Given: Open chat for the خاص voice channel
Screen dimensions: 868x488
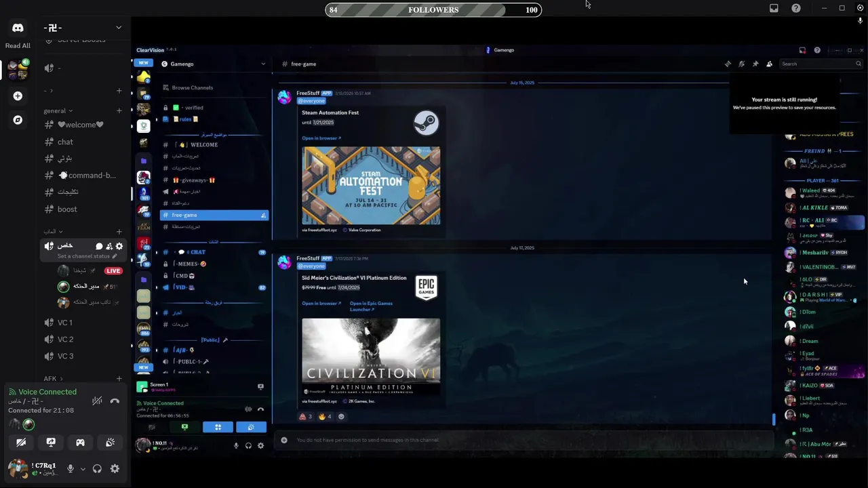Looking at the screenshot, I should [x=99, y=246].
